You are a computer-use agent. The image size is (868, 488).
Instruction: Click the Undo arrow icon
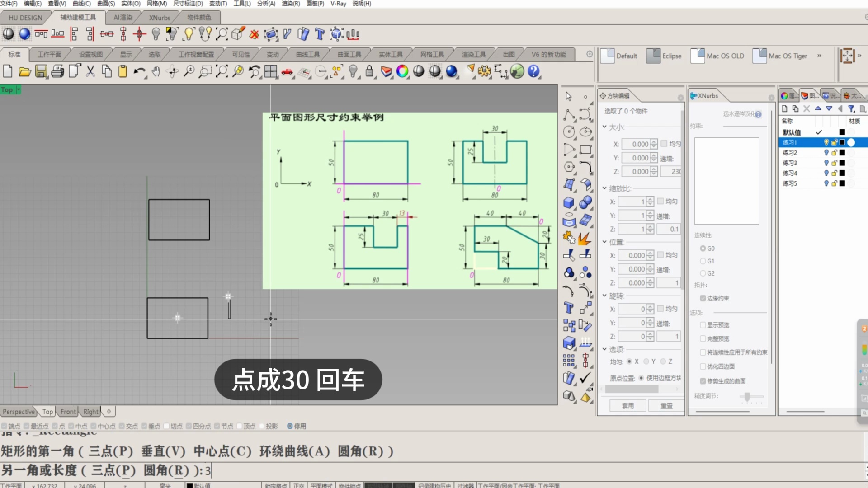[x=139, y=71]
